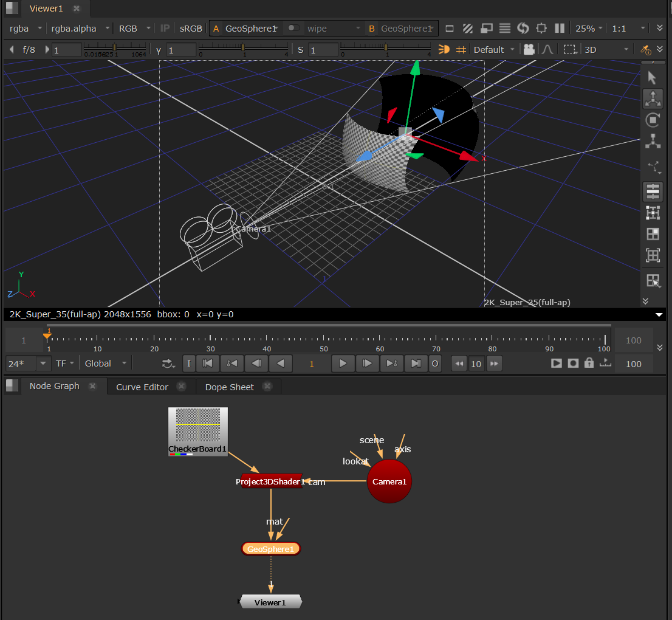
Task: Switch to the Curve Editor tab
Action: (x=142, y=387)
